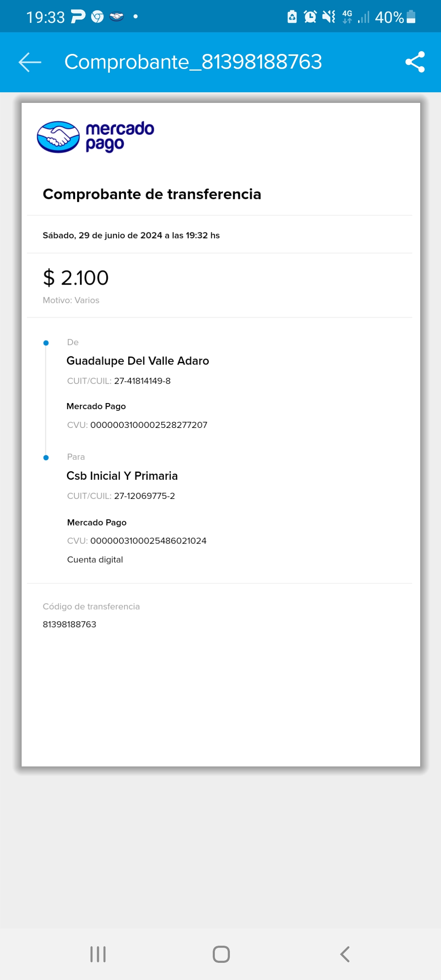This screenshot has width=441, height=980.
Task: Tap sender CVU number ending 277207
Action: coord(149,425)
